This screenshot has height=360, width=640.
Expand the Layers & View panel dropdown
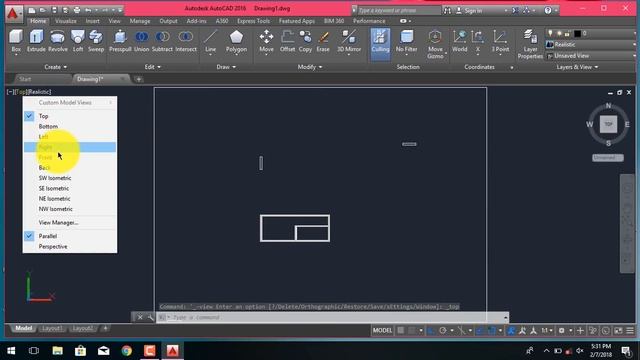coord(577,67)
